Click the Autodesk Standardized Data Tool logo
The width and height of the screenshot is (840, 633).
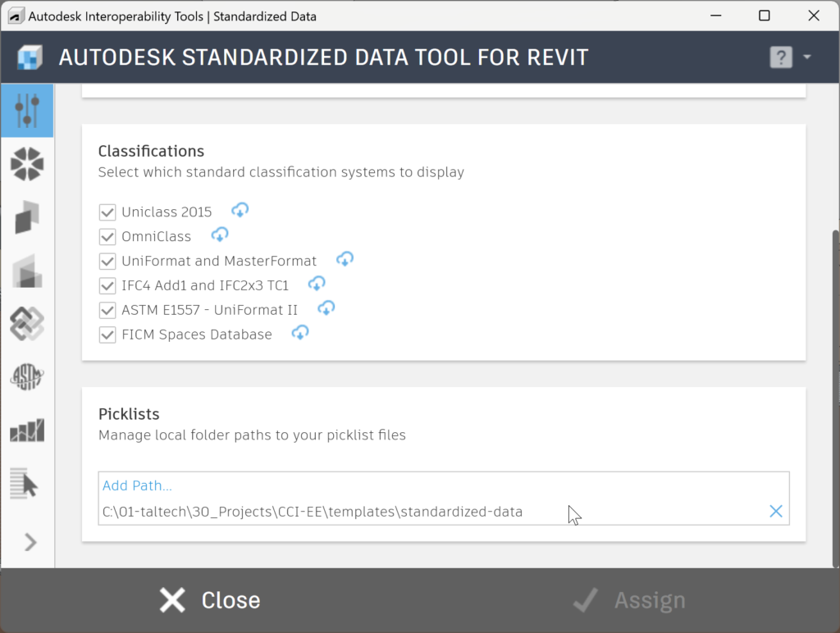coord(30,57)
